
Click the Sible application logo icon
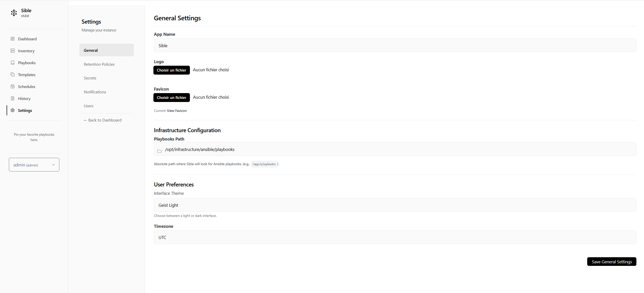click(14, 13)
